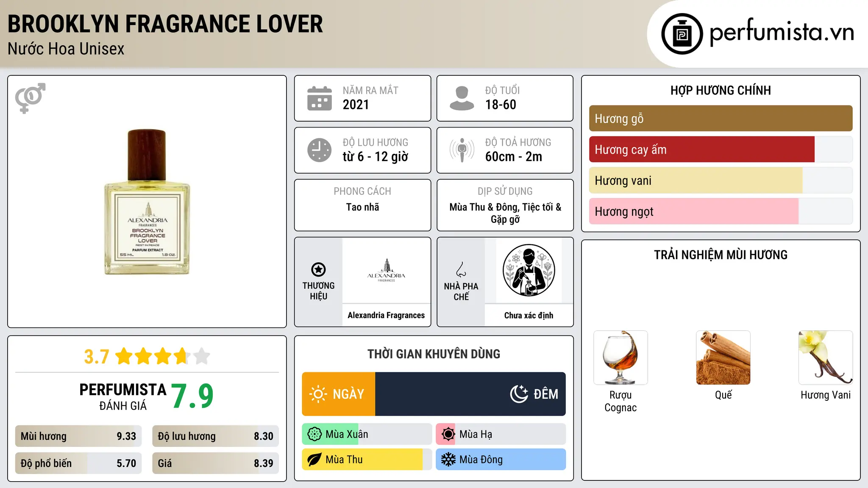The height and width of the screenshot is (488, 868).
Task: Click the TRẢI NGHIỆM MÙI HƯƠNG heading
Action: coord(721,255)
